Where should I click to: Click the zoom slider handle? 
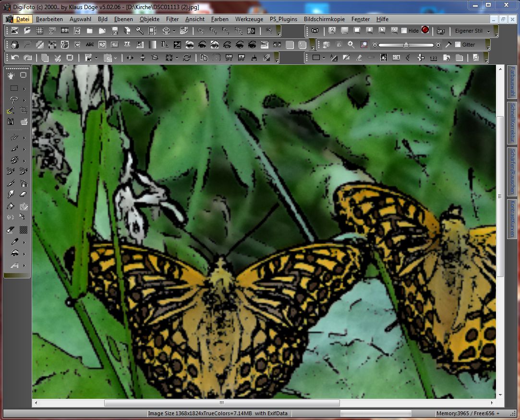tap(406, 45)
